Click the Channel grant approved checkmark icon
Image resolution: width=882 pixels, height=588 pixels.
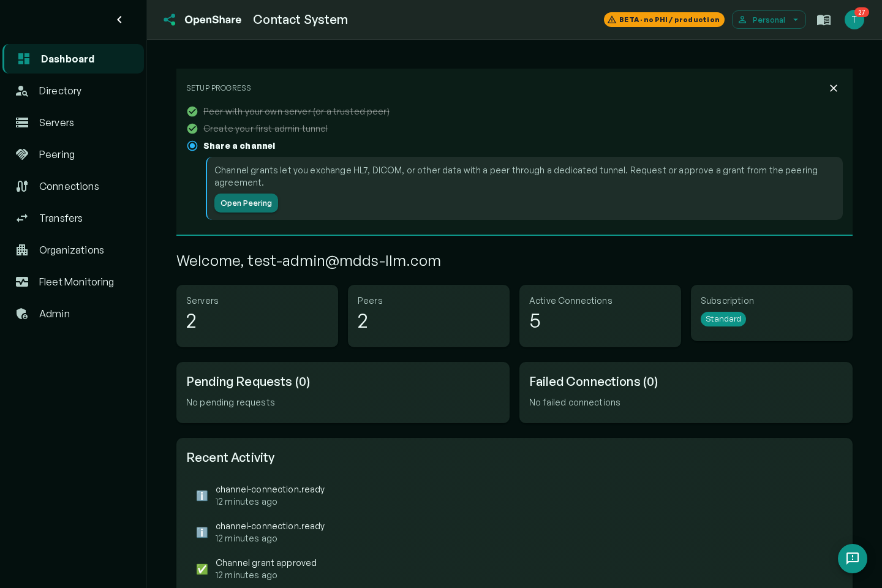click(x=202, y=569)
